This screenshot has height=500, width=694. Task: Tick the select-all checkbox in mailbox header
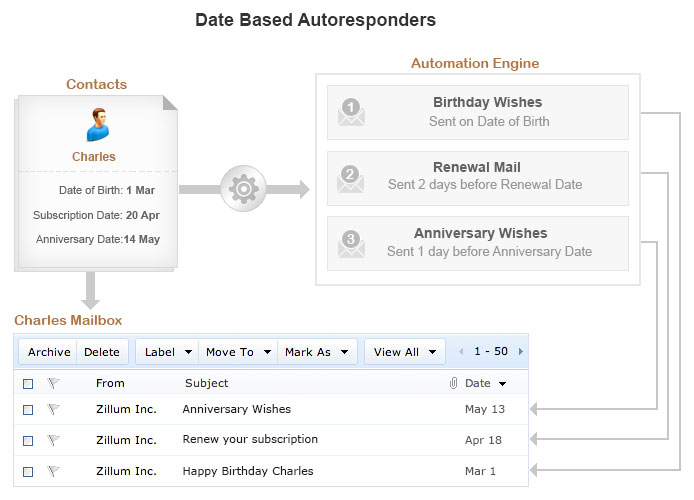(28, 383)
